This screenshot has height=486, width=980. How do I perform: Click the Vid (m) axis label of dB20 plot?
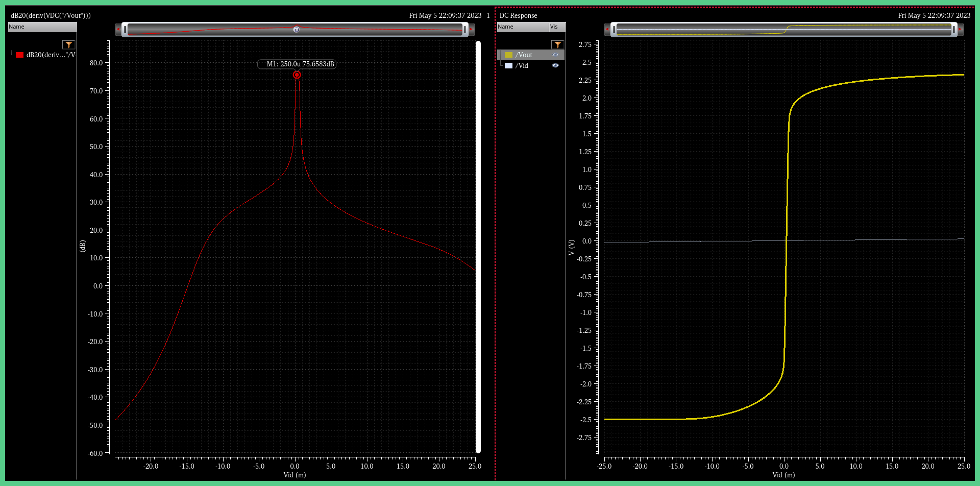[x=295, y=475]
